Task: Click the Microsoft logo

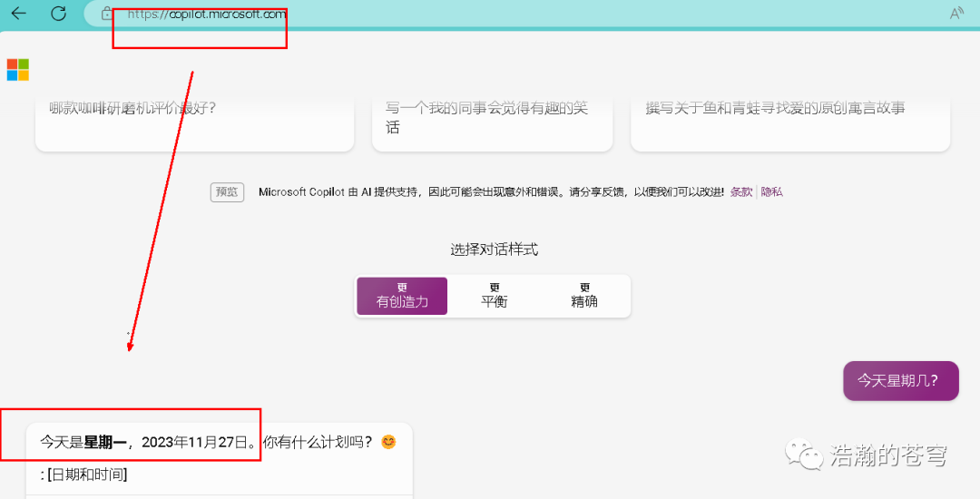Action: tap(18, 70)
